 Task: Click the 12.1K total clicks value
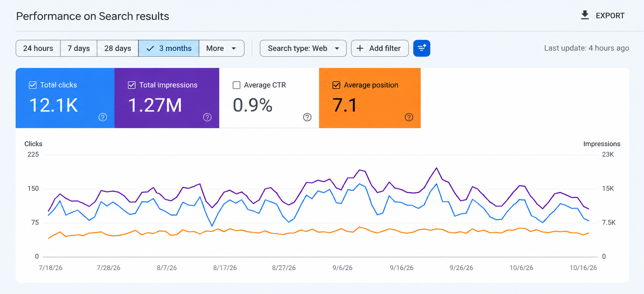click(54, 105)
